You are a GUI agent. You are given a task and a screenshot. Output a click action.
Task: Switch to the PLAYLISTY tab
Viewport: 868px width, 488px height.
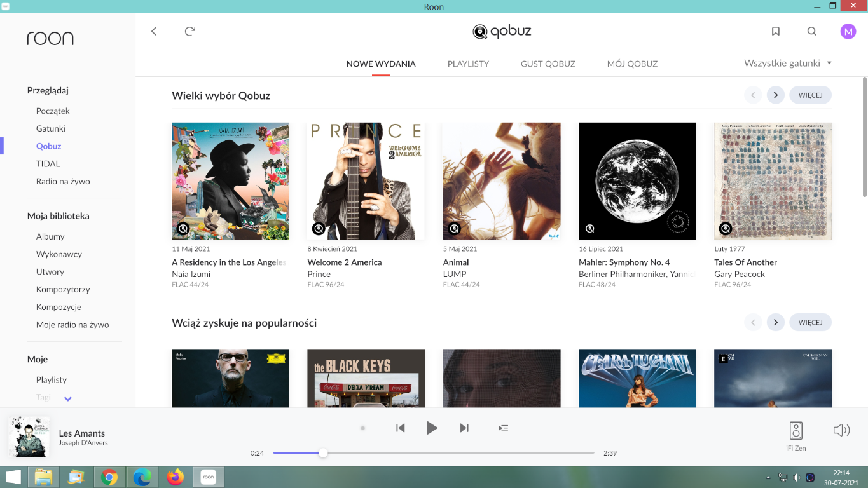[468, 64]
